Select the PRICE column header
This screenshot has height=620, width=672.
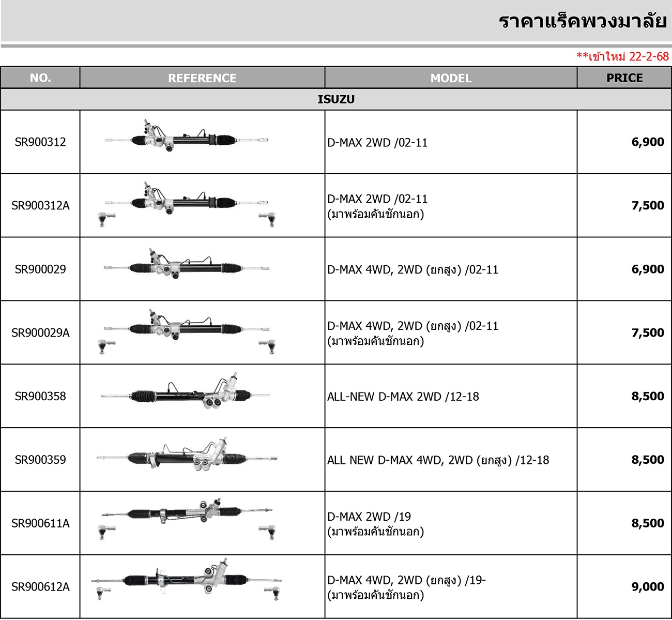pos(624,78)
